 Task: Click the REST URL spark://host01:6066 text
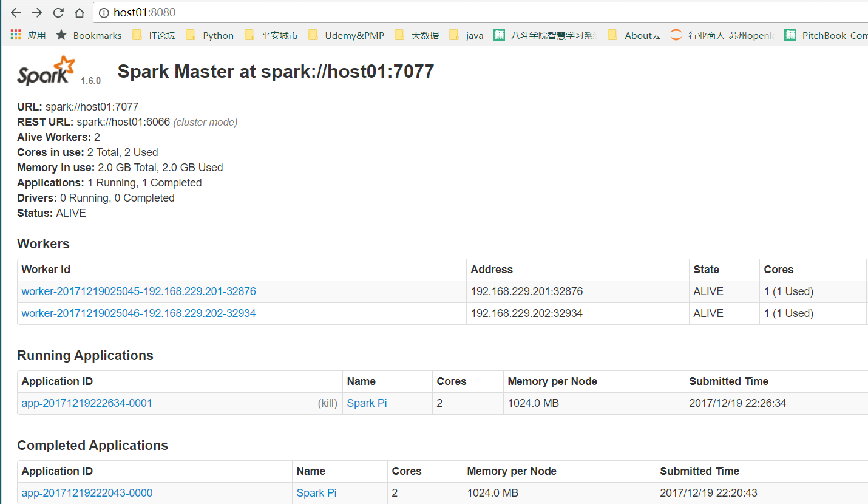click(x=123, y=122)
